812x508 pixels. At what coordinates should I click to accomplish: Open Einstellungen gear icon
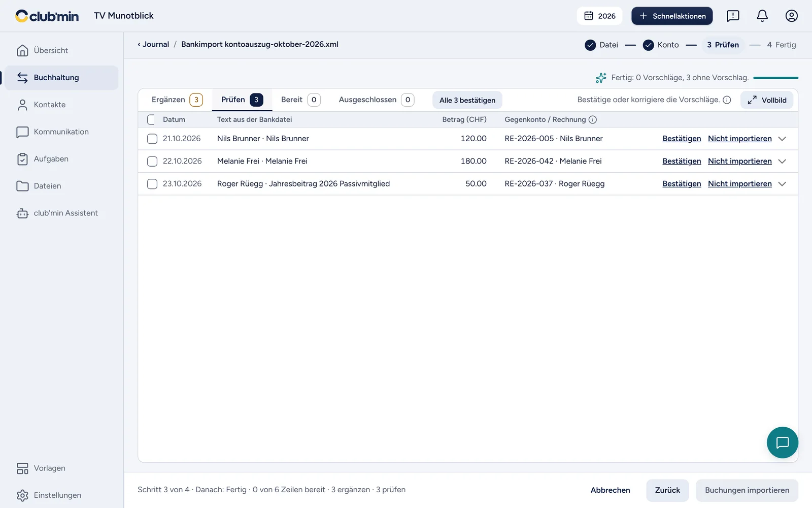[x=22, y=495]
